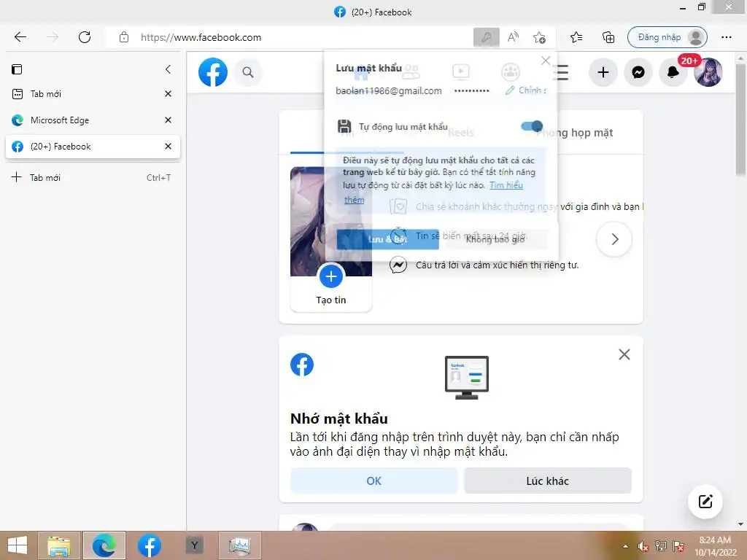747x560 pixels.
Task: Close the Lưu mật khẩu popup
Action: coord(546,61)
